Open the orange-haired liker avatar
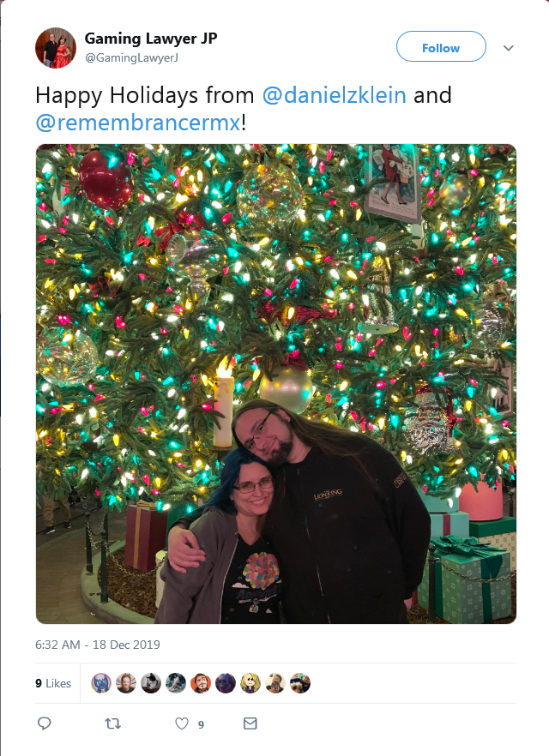 click(x=201, y=683)
